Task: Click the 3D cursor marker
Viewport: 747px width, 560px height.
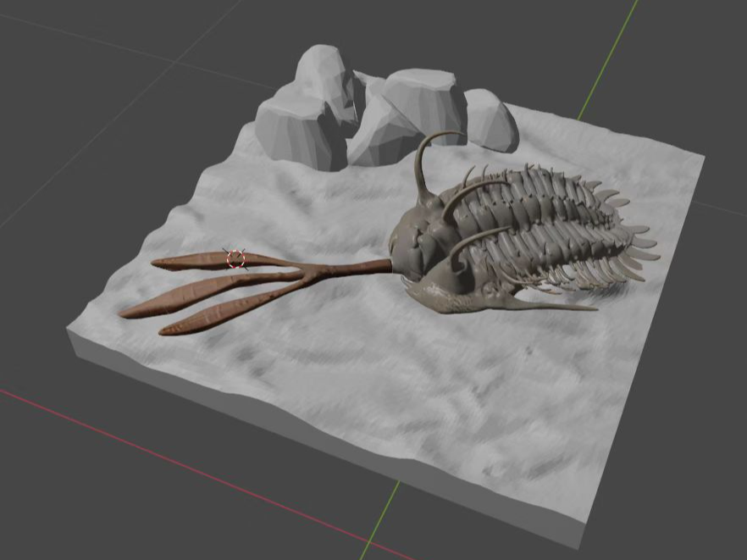Action: click(237, 258)
